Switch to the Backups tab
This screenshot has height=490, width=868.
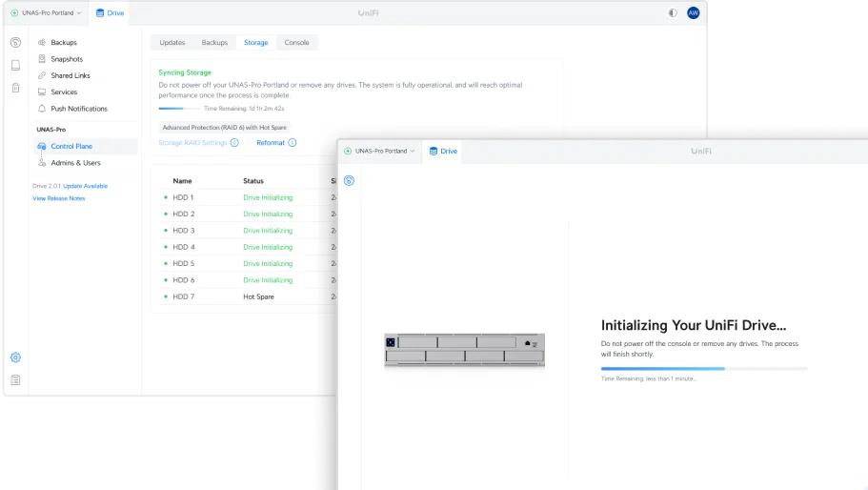[214, 42]
